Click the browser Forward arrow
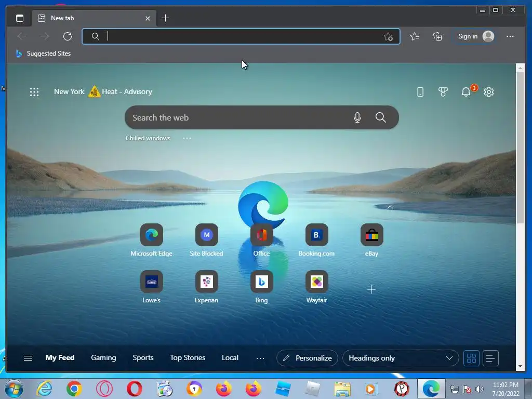The height and width of the screenshot is (399, 532). pos(45,36)
